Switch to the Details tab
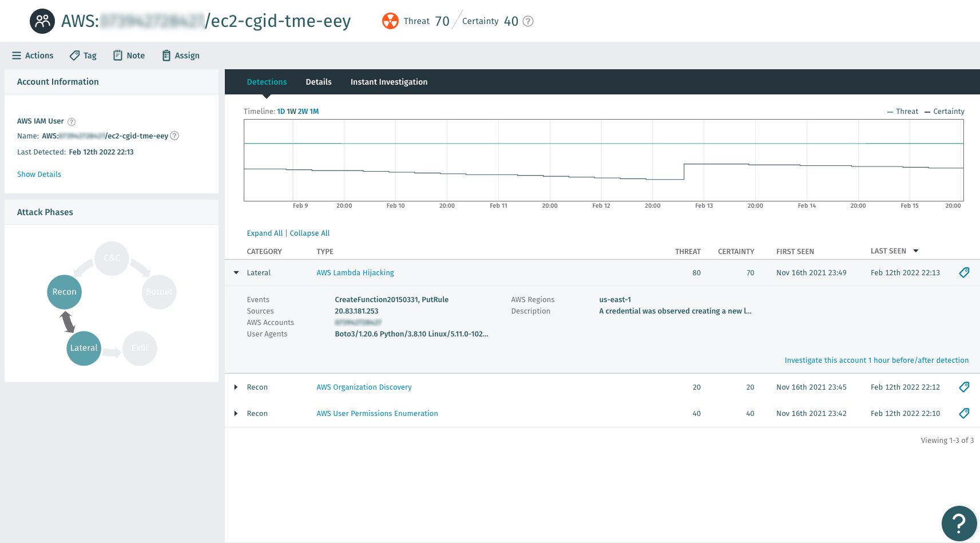Screen dimensions: 980x543 click(319, 82)
